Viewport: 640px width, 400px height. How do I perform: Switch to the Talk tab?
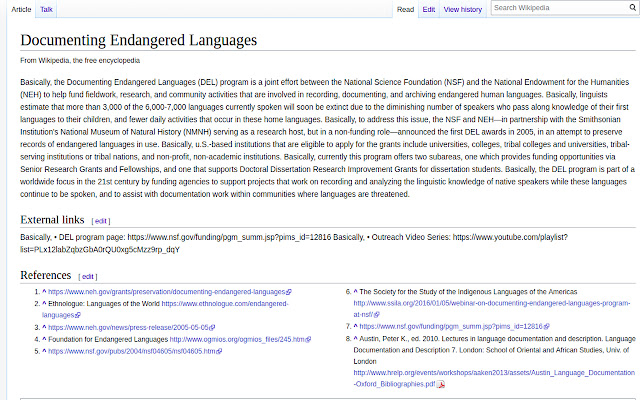coord(46,9)
